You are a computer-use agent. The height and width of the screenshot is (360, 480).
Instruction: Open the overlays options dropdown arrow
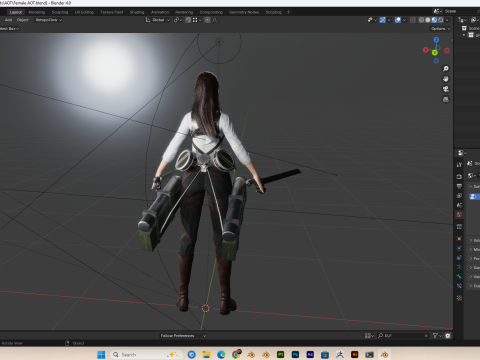pos(404,20)
